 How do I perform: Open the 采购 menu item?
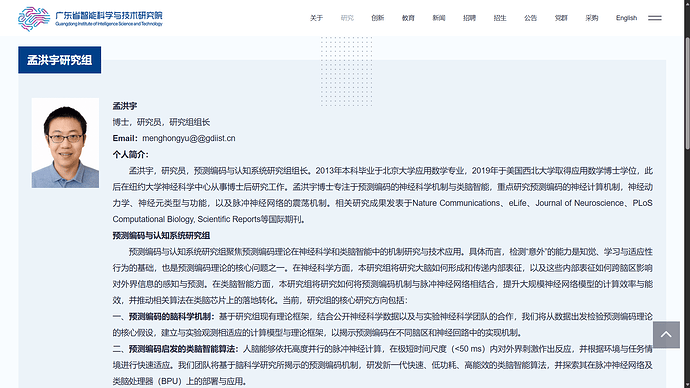coord(592,18)
